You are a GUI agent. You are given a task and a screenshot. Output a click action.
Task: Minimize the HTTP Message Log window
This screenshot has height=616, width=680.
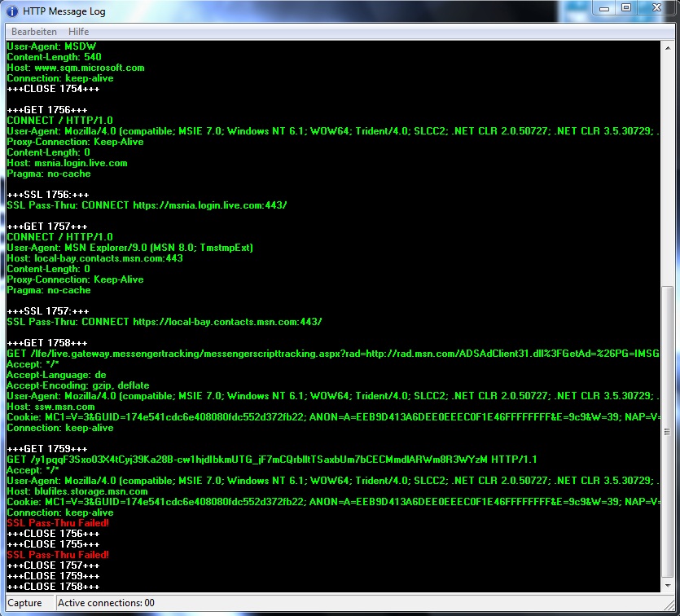(x=604, y=8)
